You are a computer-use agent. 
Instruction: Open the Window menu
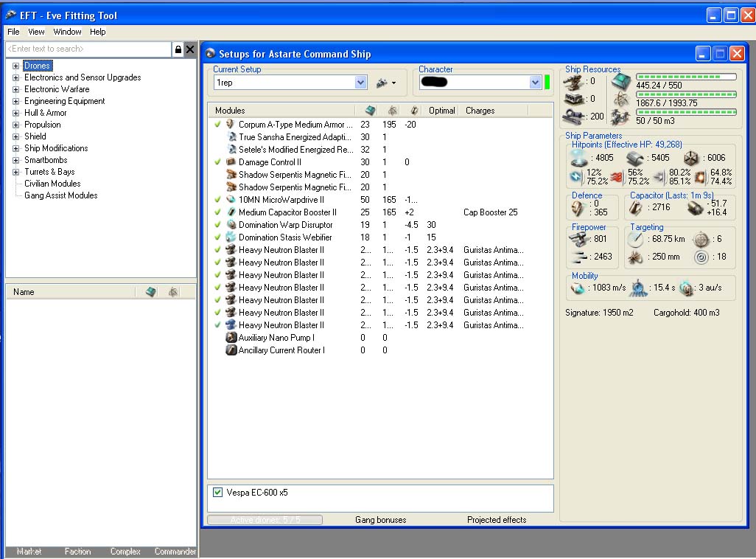coord(67,32)
